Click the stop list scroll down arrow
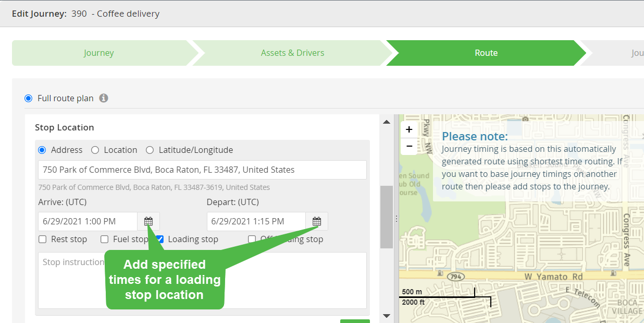The width and height of the screenshot is (644, 323). click(x=387, y=315)
